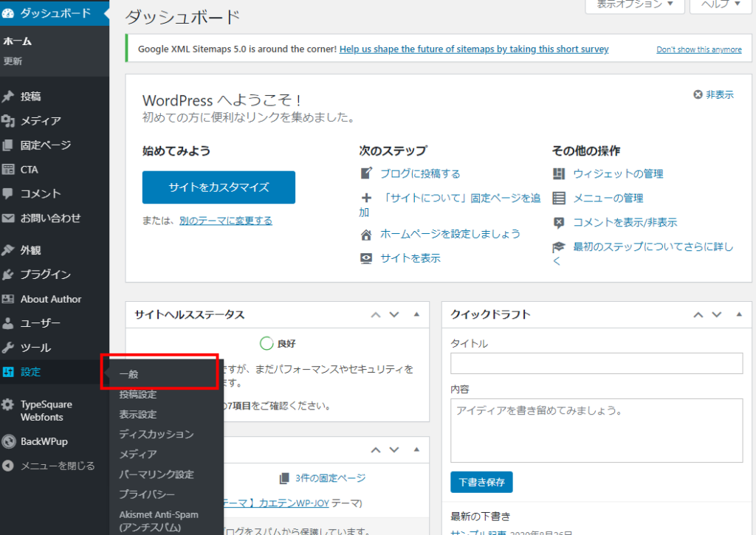Click the pushpin icon beside 投稿
This screenshot has height=535, width=756.
[x=7, y=97]
